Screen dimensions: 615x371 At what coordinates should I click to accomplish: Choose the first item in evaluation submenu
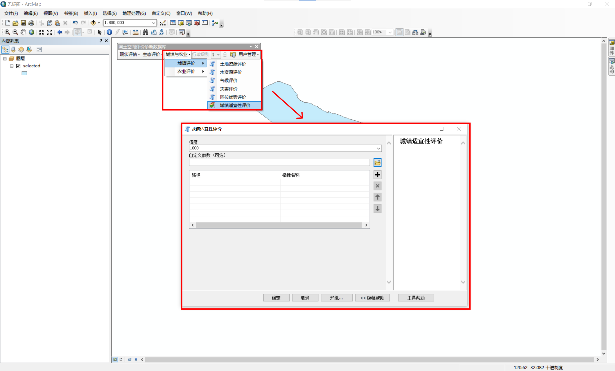pyautogui.click(x=234, y=64)
